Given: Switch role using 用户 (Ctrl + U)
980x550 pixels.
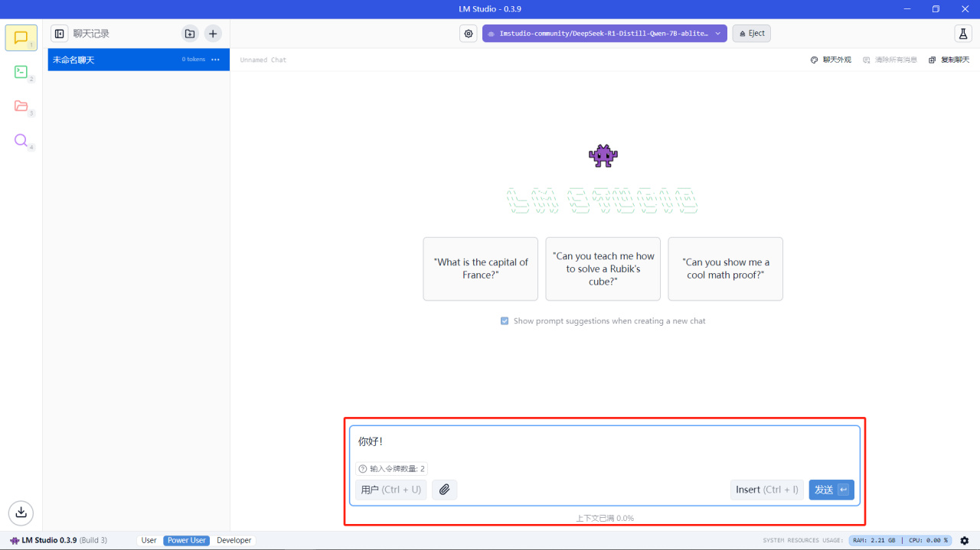Looking at the screenshot, I should [391, 490].
